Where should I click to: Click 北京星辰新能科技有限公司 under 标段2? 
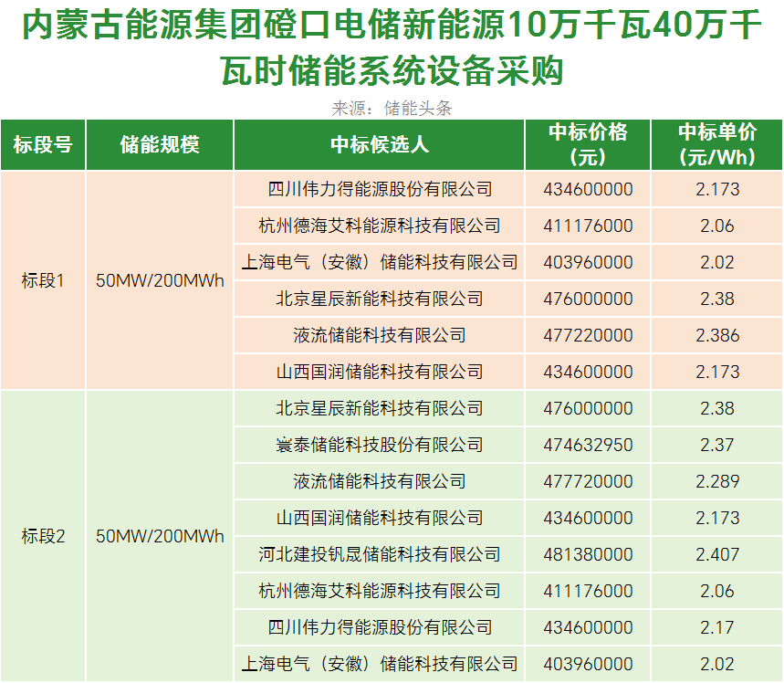click(x=380, y=408)
